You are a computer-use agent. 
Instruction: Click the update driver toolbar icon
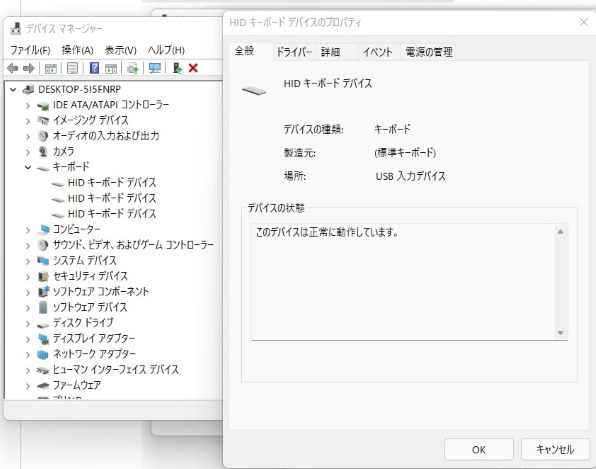click(x=133, y=68)
